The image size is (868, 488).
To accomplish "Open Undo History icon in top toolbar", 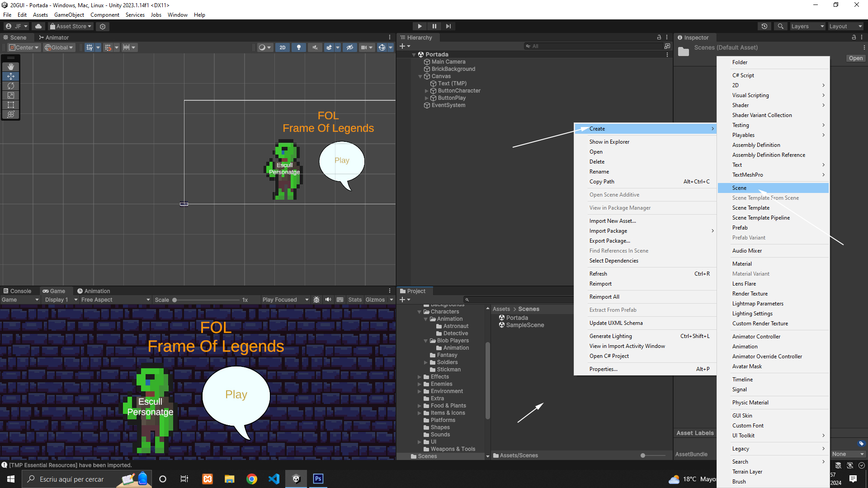I will (764, 26).
